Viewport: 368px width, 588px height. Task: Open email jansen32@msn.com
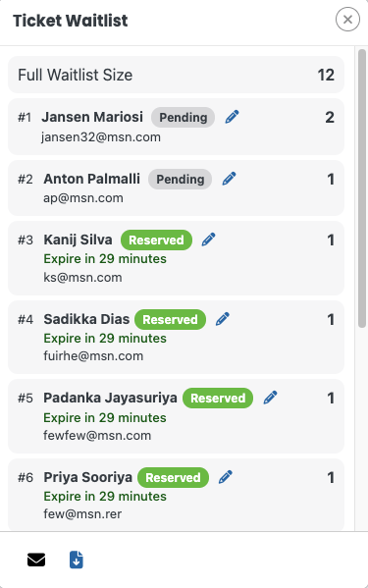101,137
